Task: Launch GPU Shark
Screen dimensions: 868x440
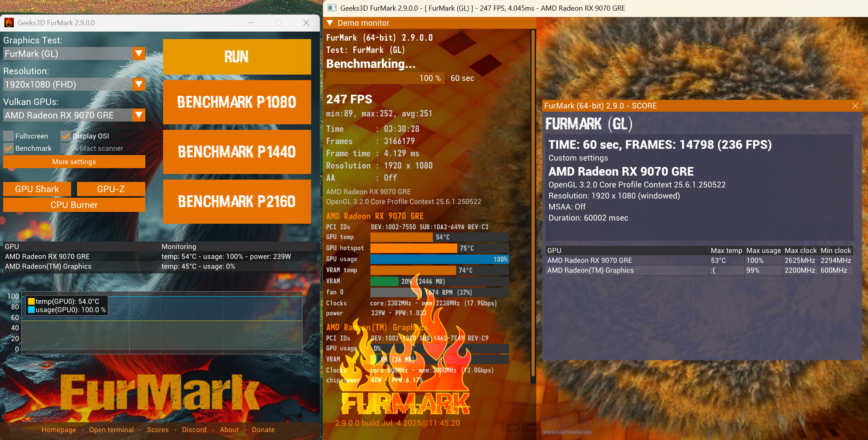Action: click(37, 189)
